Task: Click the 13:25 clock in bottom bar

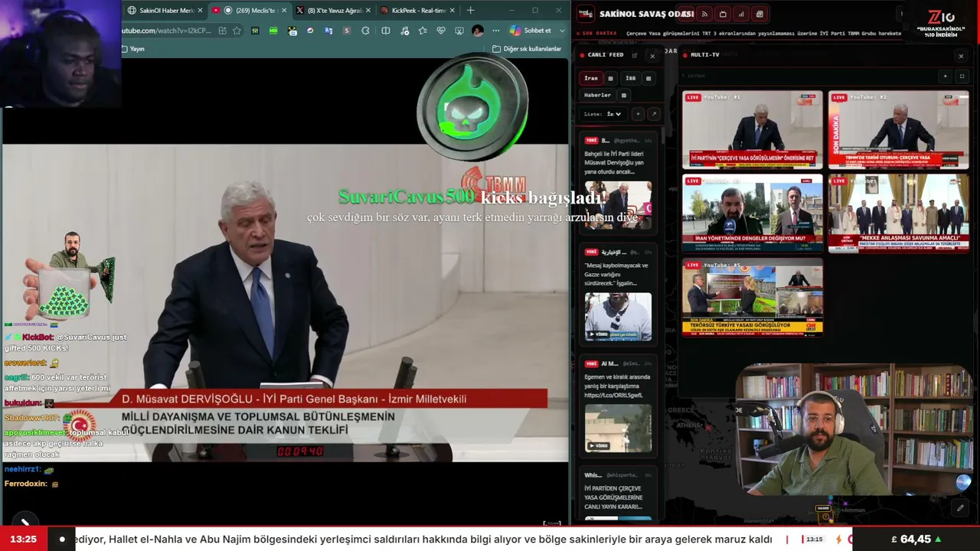Action: (23, 540)
